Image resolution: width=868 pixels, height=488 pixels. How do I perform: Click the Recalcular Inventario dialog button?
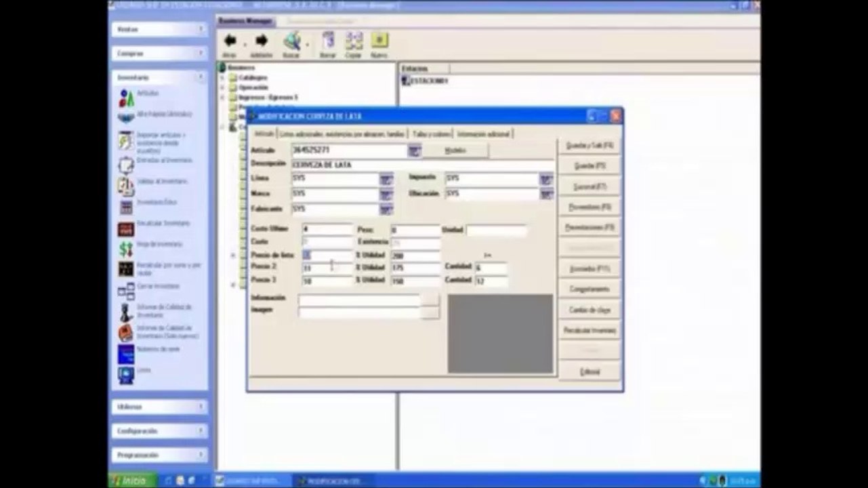(x=590, y=331)
